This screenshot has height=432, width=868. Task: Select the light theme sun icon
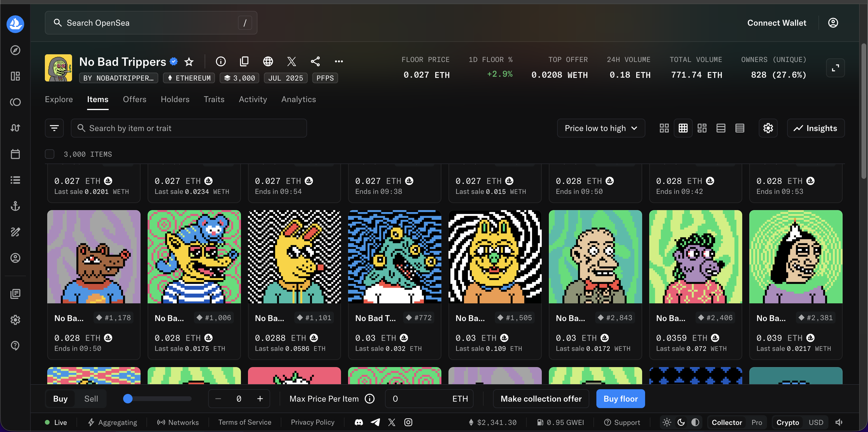point(667,422)
